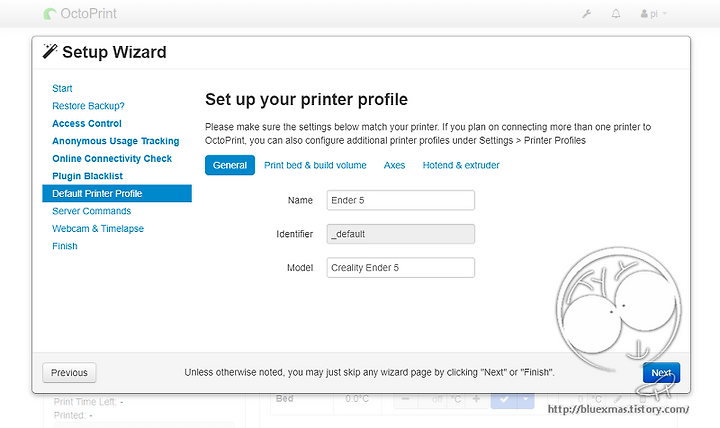Click bed temperature confirm checkmark behind dialog
The height and width of the screenshot is (428, 720).
[504, 400]
